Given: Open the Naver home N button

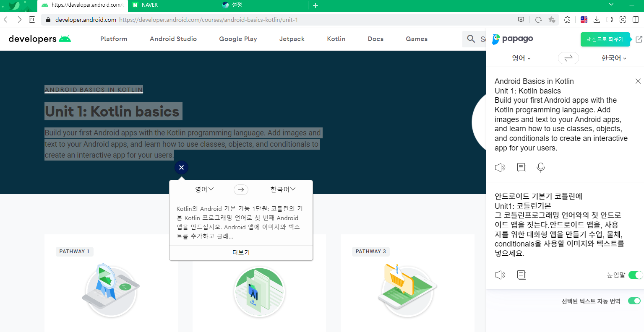Looking at the screenshot, I should point(32,20).
